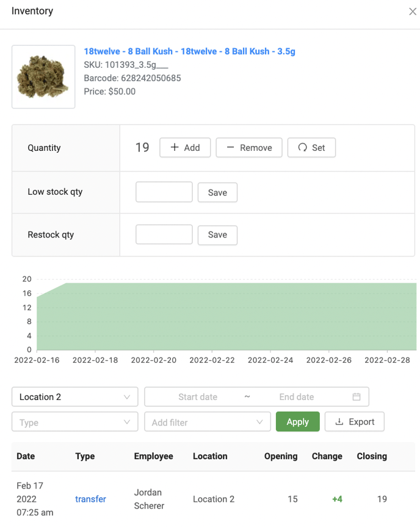The image size is (420, 527).
Task: Open the transfer entry link
Action: point(90,499)
